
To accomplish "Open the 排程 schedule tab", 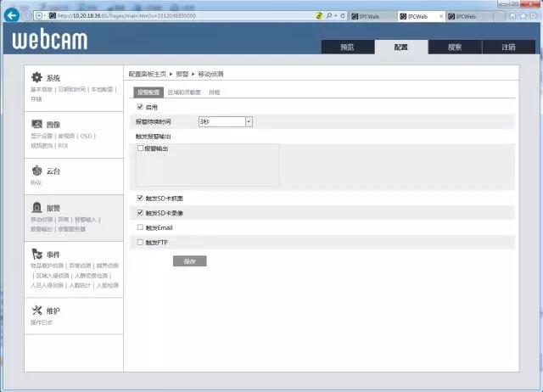I will (x=214, y=92).
